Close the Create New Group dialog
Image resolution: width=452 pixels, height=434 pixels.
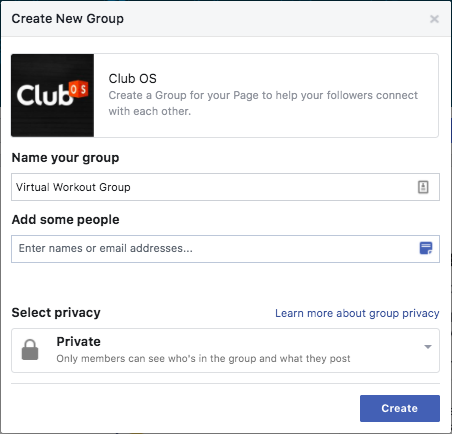pos(434,19)
